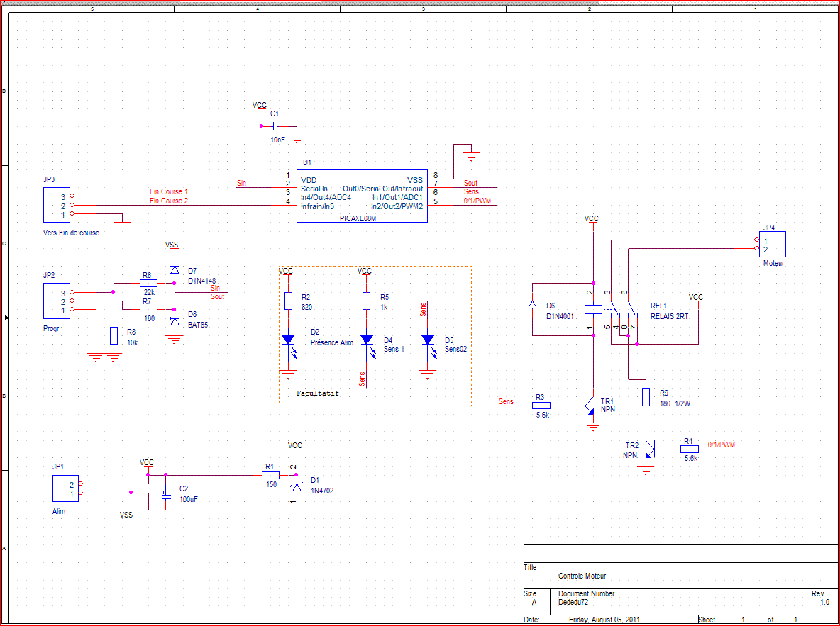This screenshot has height=626, width=840.
Task: Click the document number 'Dededu72'
Action: pos(573,602)
